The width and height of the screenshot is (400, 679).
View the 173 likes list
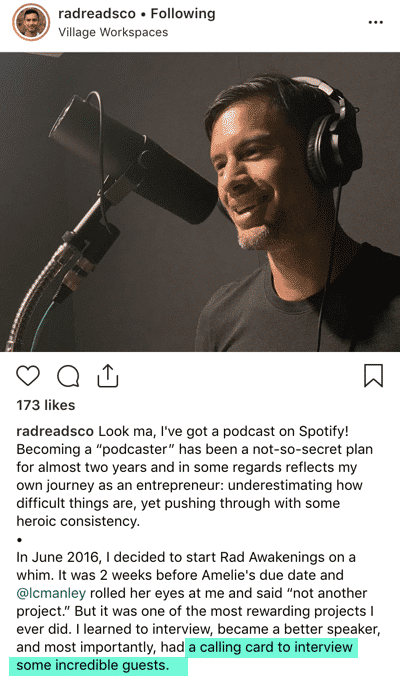46,405
